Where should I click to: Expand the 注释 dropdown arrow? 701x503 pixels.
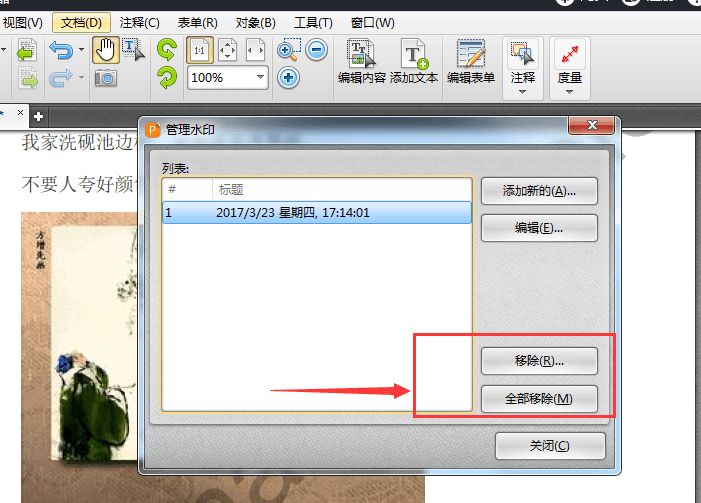pyautogui.click(x=523, y=92)
